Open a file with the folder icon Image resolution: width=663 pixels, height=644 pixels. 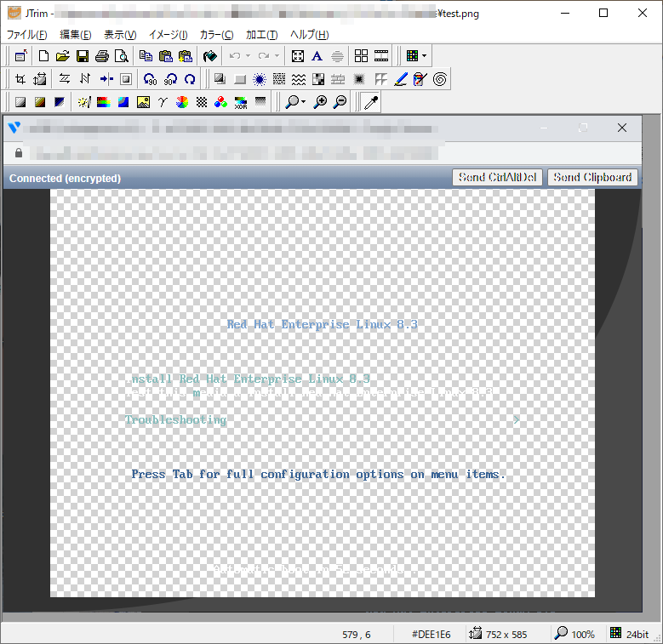pyautogui.click(x=63, y=56)
